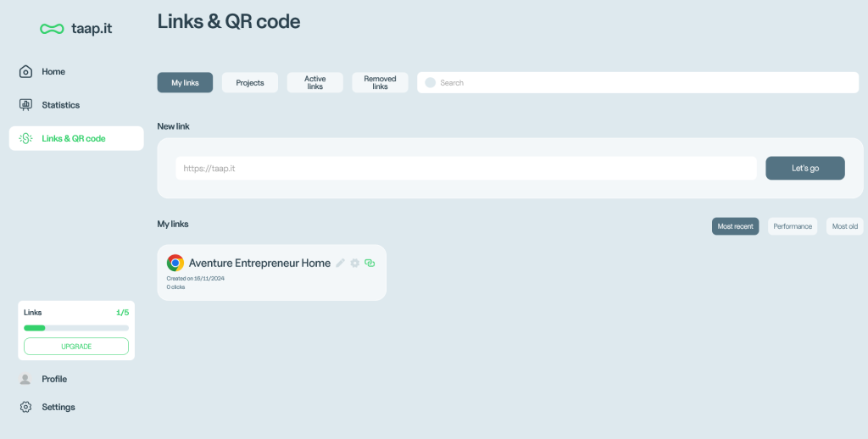Sort links by Most recent

tap(735, 226)
